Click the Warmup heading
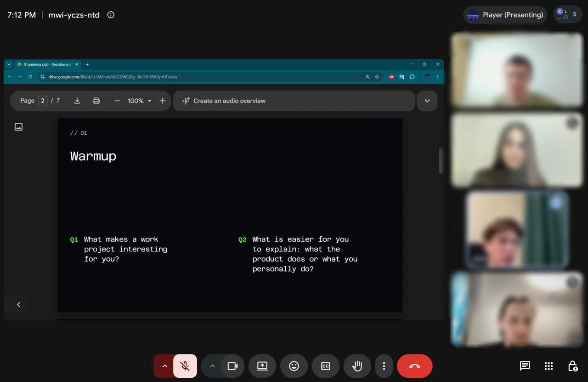The image size is (588, 382). click(93, 156)
